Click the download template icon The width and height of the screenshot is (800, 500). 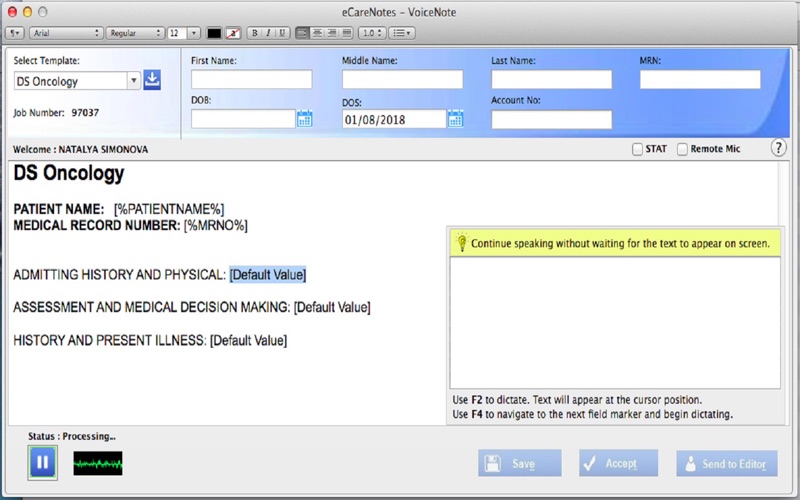[152, 80]
